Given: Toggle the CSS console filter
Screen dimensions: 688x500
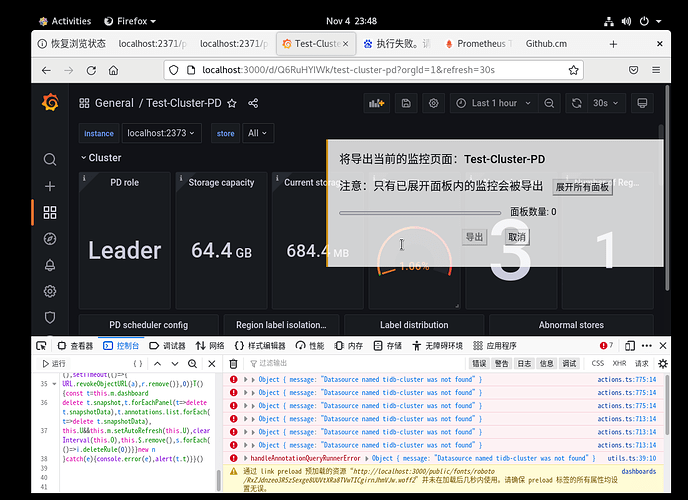Looking at the screenshot, I should [598, 364].
